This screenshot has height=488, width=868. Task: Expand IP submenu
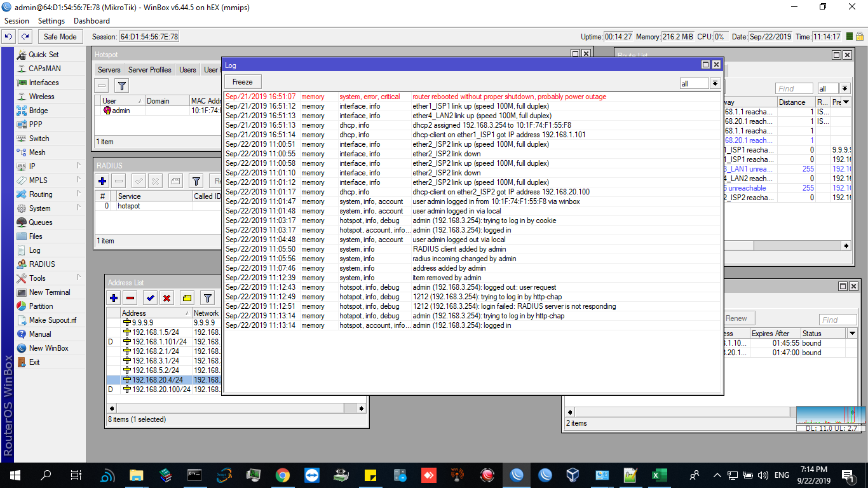point(50,166)
